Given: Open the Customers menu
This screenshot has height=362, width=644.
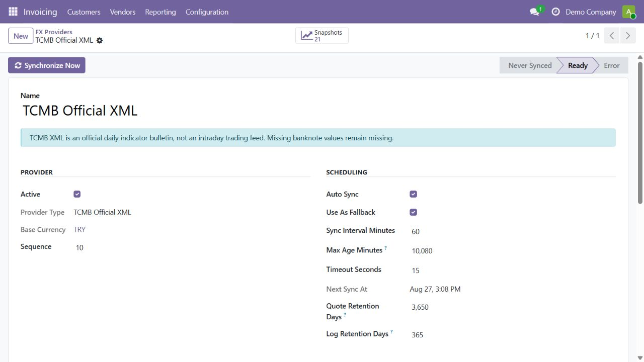Looking at the screenshot, I should tap(84, 12).
